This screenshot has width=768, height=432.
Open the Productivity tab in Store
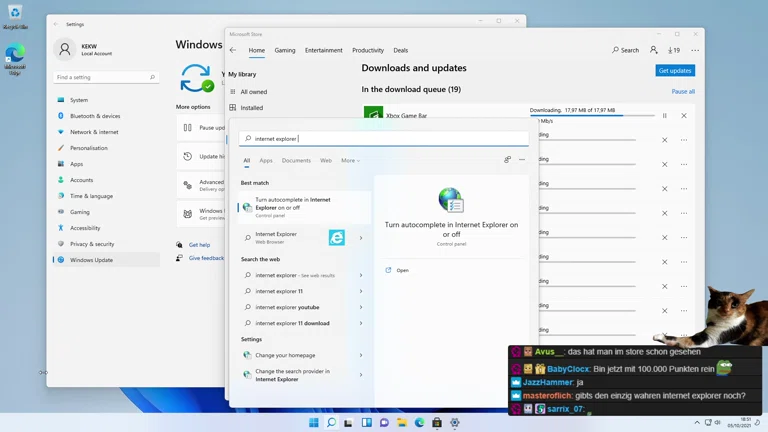[x=368, y=50]
